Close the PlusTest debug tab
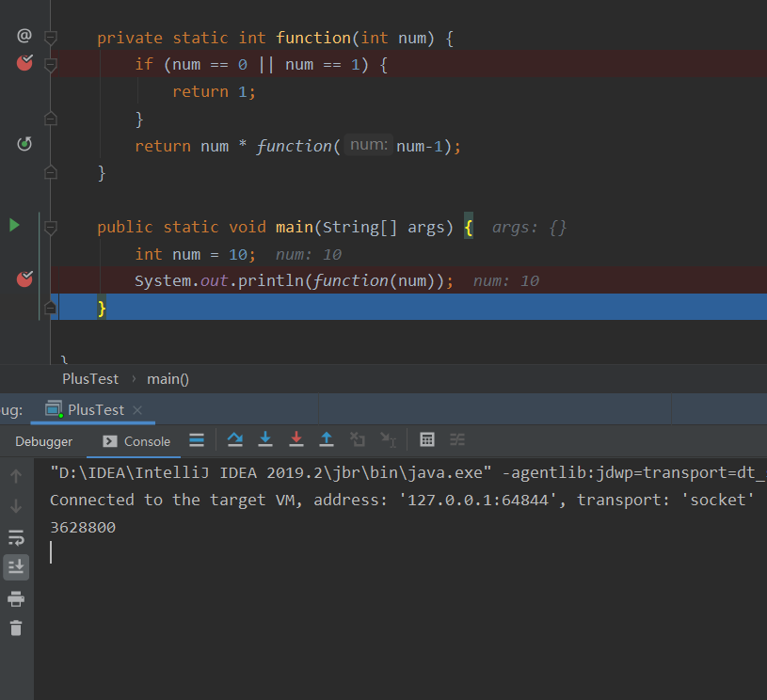The width and height of the screenshot is (767, 700). 138,410
